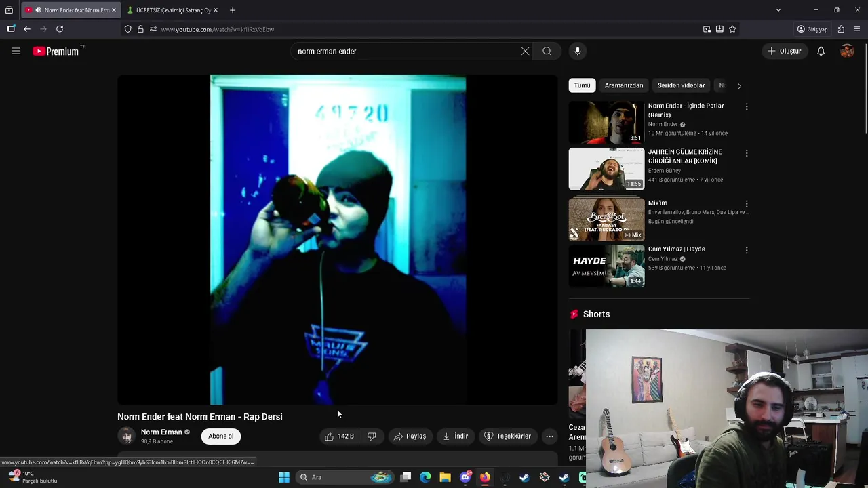The image size is (868, 488).
Task: Launch Microsoft Edge from taskbar
Action: (425, 477)
